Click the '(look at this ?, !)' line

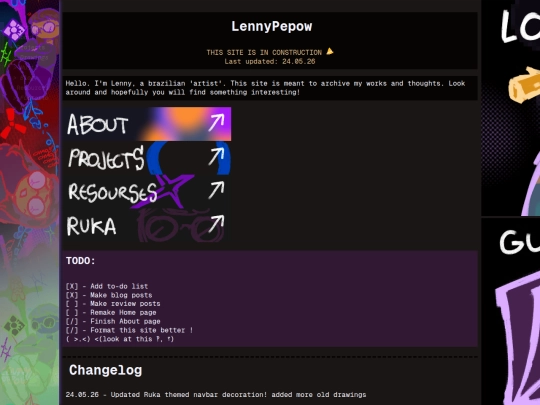pyautogui.click(x=120, y=339)
